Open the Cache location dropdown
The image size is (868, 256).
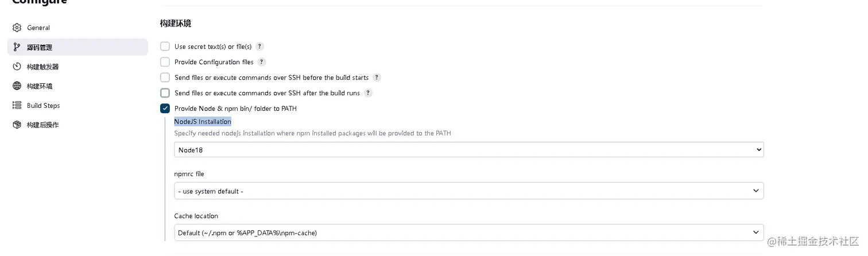(x=468, y=232)
